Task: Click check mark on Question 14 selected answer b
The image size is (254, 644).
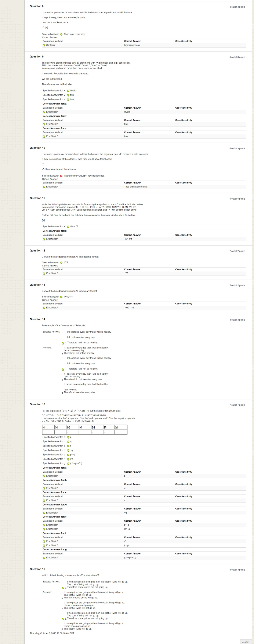Action: tap(63, 343)
